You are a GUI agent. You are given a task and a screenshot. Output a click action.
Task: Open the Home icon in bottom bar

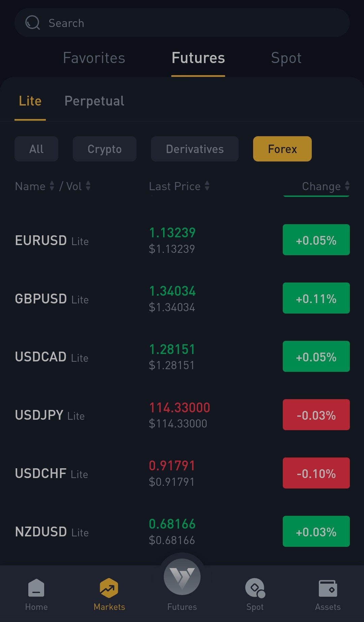[36, 588]
